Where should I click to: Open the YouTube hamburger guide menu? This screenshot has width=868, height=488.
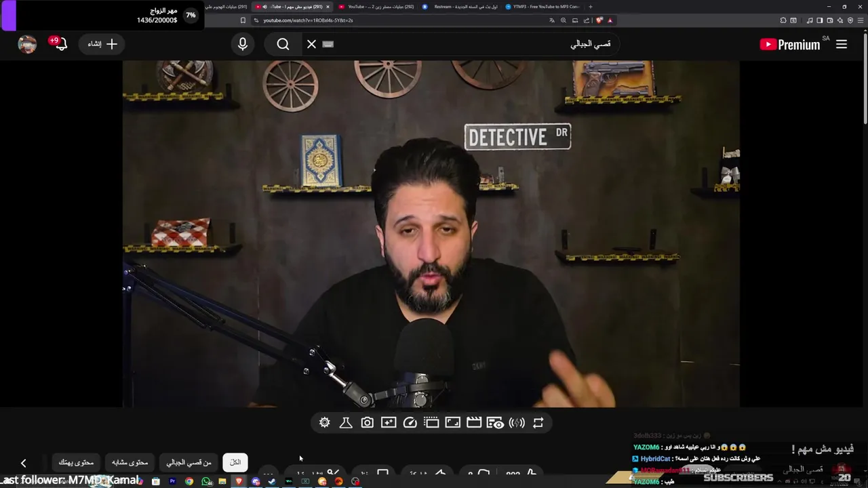[x=842, y=44]
